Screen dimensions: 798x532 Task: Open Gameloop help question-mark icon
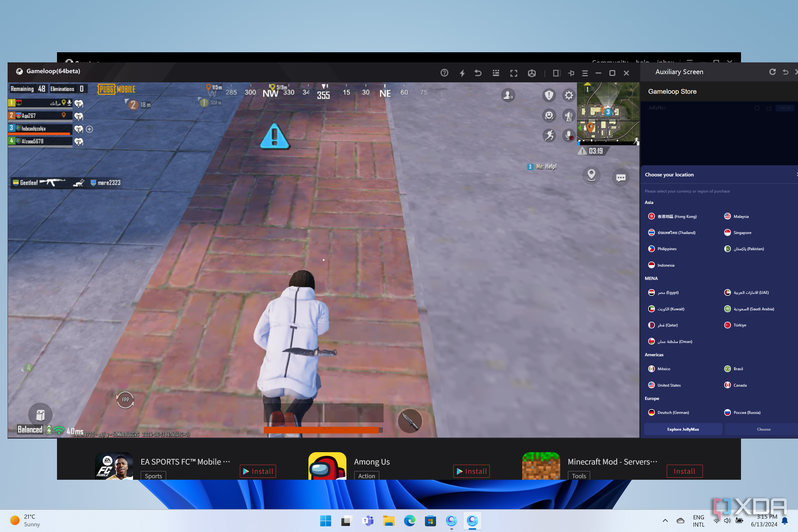[x=444, y=73]
